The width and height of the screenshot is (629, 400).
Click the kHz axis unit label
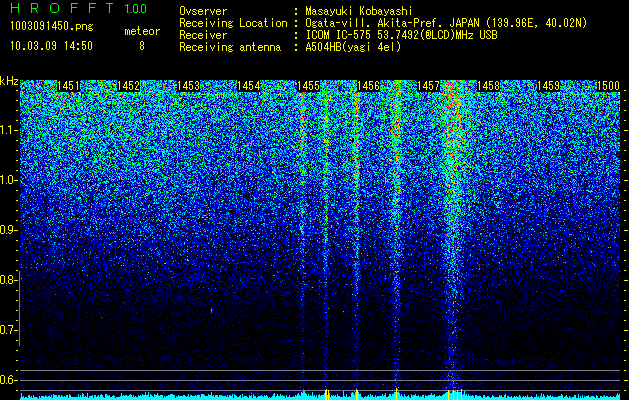pyautogui.click(x=9, y=81)
